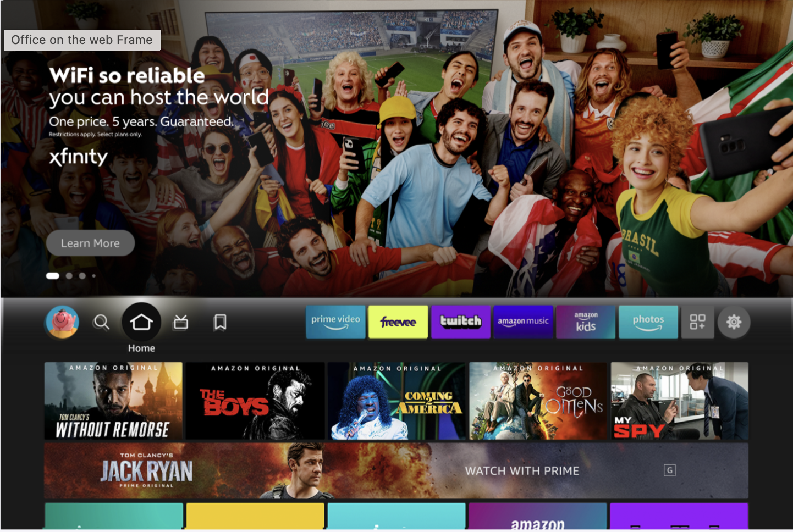Open the all apps grid icon

click(698, 322)
